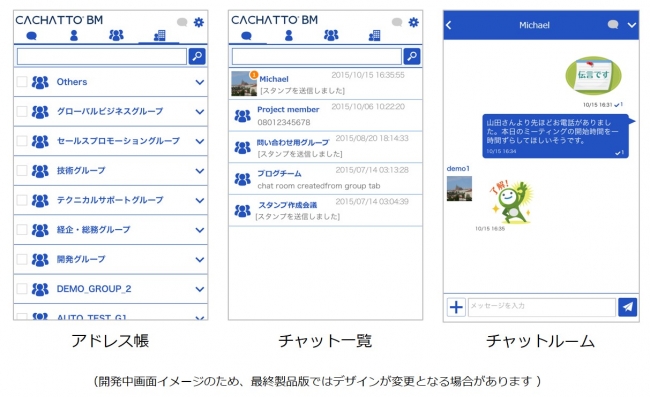Open Project member chat entry
The height and width of the screenshot is (397, 650).
(x=325, y=116)
